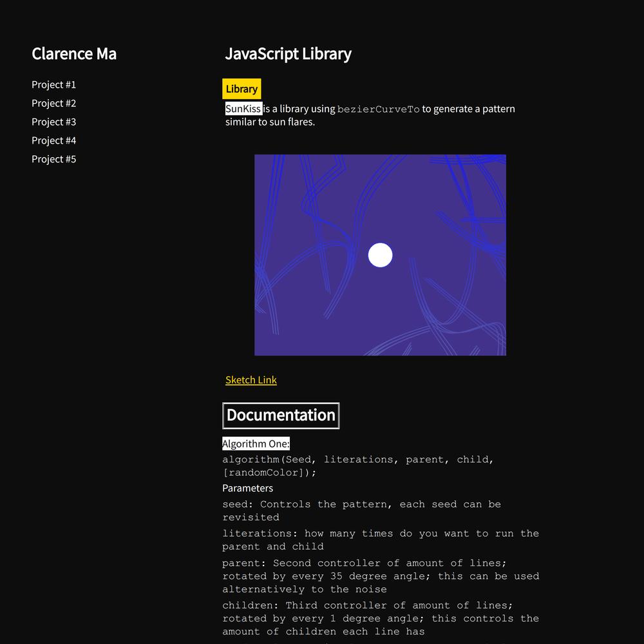Click the Algorithm One: label
Screen dimensions: 644x644
tap(256, 444)
